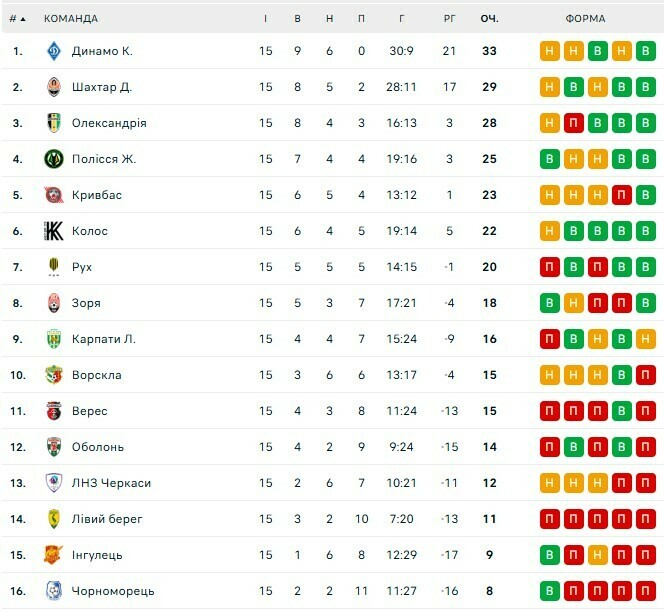Open the Чорноморець team crest icon
The height and width of the screenshot is (612, 664).
pos(54,591)
